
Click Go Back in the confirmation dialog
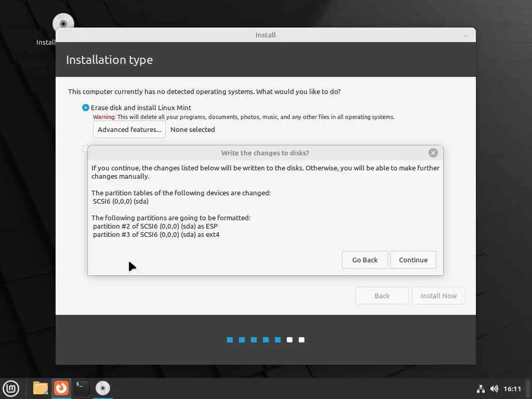click(365, 260)
